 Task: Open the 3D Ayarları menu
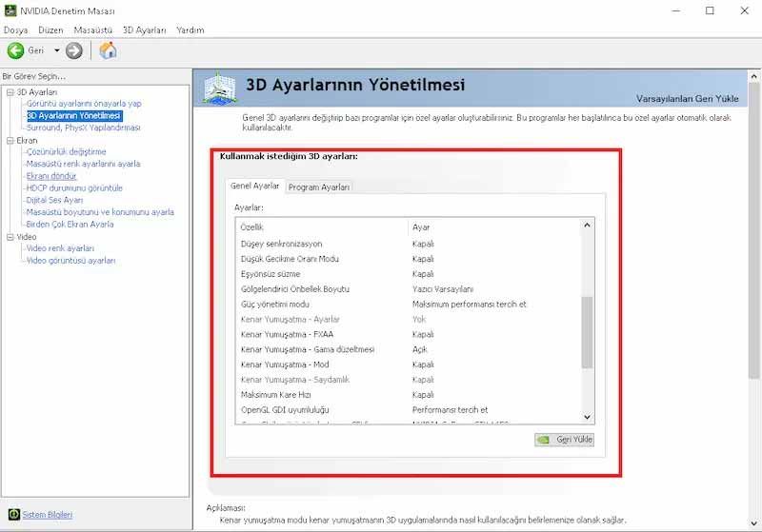145,30
